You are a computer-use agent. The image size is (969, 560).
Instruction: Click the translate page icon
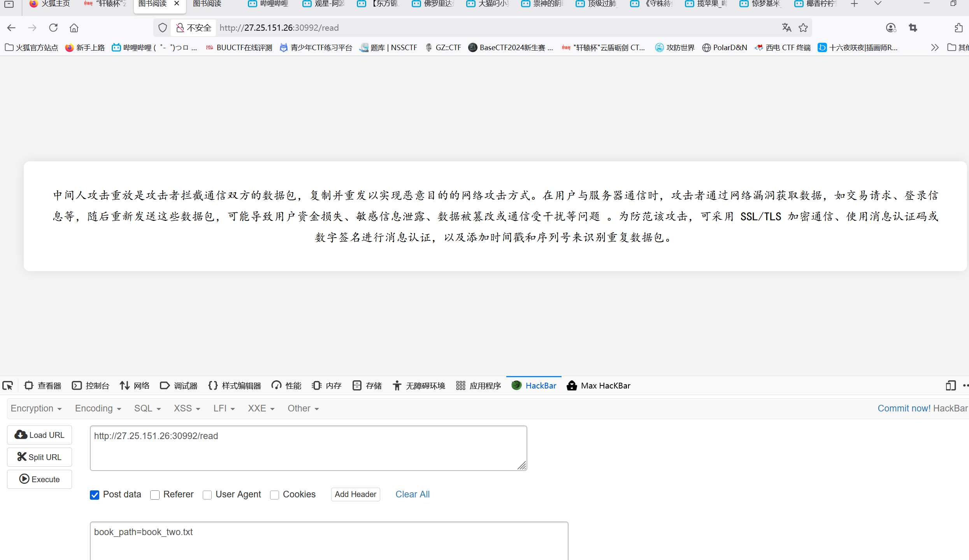click(786, 28)
